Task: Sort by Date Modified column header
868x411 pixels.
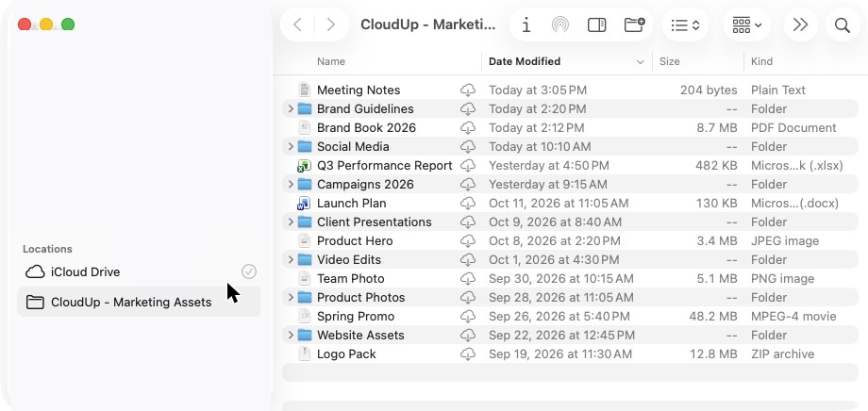Action: coord(525,61)
